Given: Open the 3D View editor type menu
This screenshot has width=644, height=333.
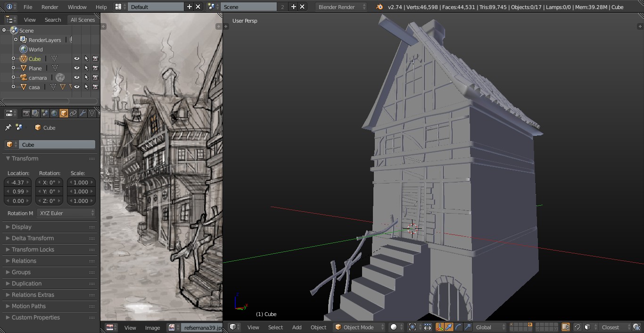Looking at the screenshot, I should pos(235,327).
